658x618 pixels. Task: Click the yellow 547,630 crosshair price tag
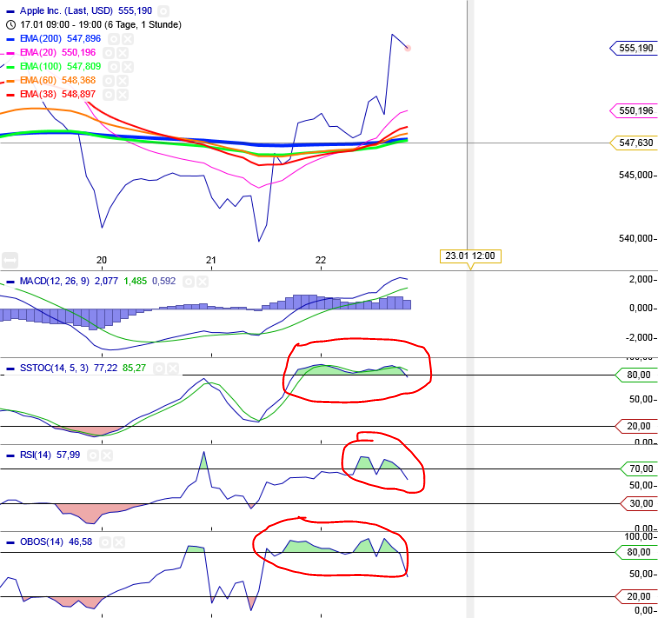pyautogui.click(x=633, y=143)
